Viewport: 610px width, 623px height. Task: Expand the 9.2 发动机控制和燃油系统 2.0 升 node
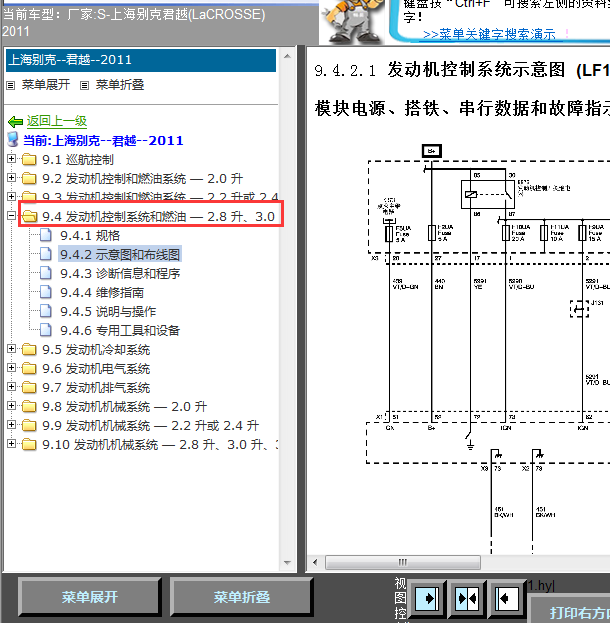(12, 178)
